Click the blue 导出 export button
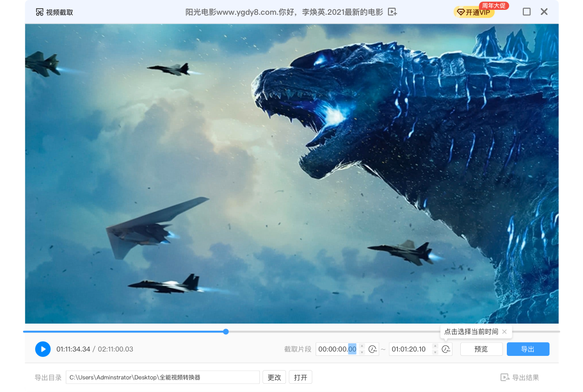Image resolution: width=583 pixels, height=392 pixels. pyautogui.click(x=528, y=349)
